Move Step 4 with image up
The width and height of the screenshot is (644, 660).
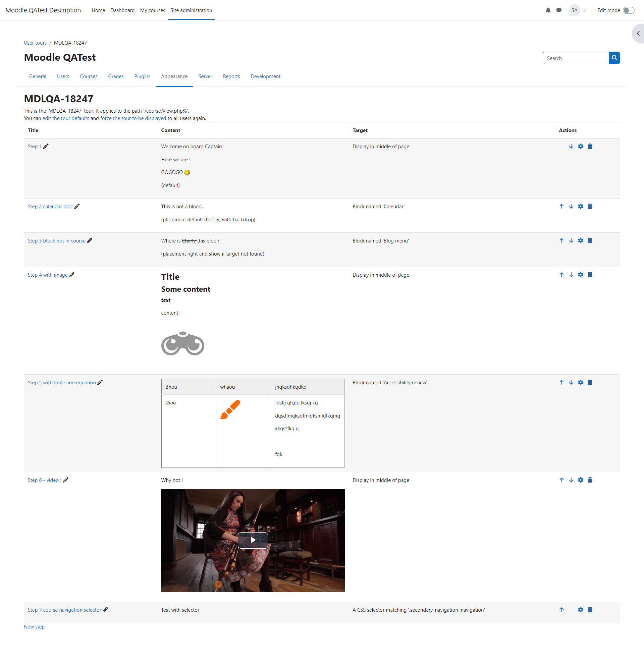tap(561, 275)
